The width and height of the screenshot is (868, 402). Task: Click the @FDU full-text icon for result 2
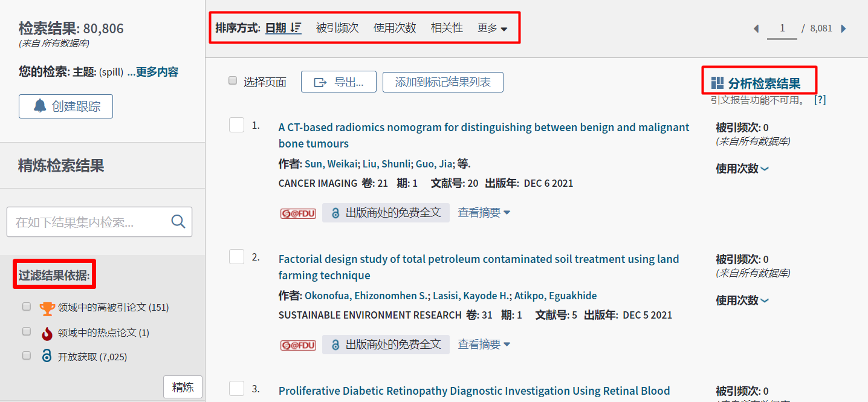(x=298, y=345)
